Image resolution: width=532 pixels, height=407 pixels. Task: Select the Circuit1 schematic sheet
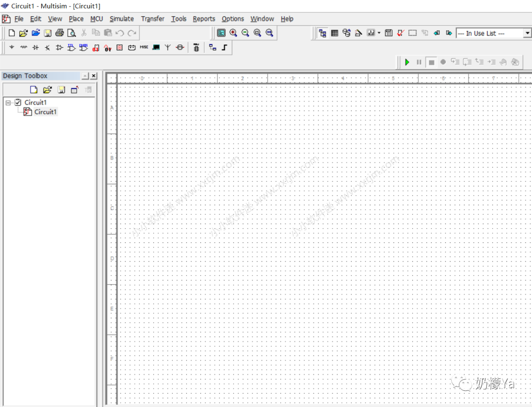point(45,112)
